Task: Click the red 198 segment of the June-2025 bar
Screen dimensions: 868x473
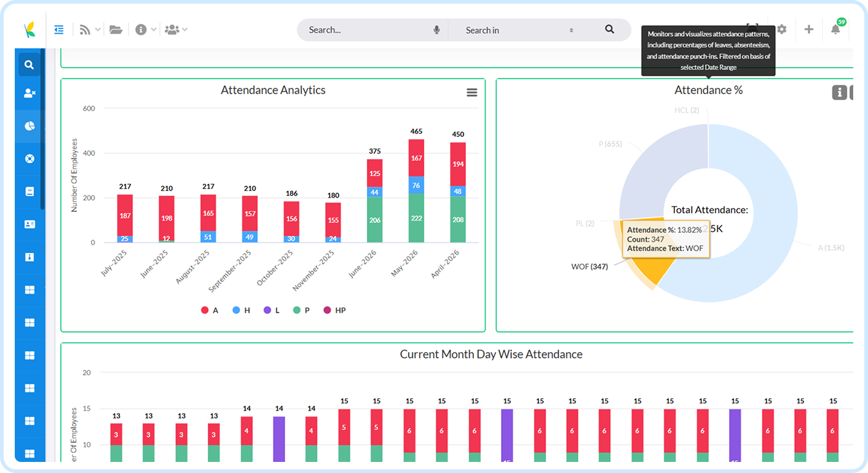Action: click(167, 219)
